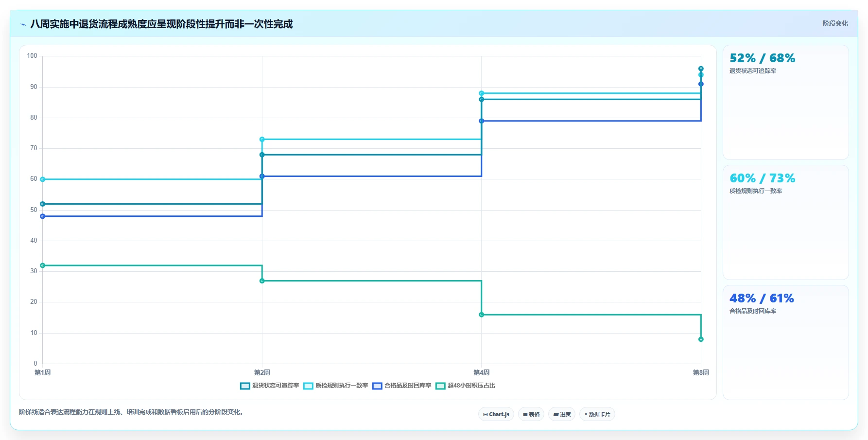Click the chart title 八周实施中退货流程成熟度
Viewport: 868px width, 440px height.
pyautogui.click(x=161, y=24)
